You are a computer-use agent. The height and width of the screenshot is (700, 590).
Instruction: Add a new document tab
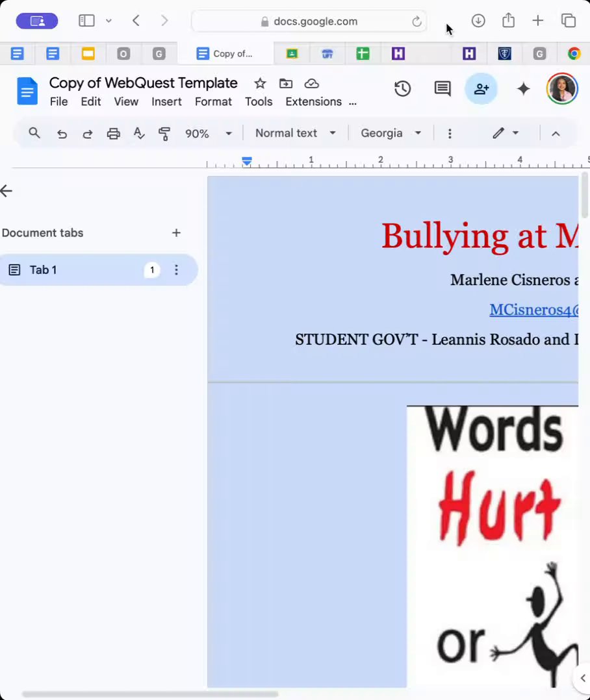[x=177, y=232]
